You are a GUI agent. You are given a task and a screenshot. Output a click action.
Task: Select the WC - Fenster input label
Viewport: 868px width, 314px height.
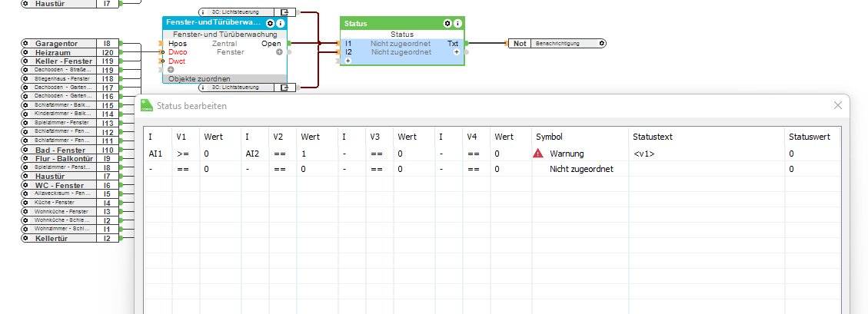pos(59,185)
